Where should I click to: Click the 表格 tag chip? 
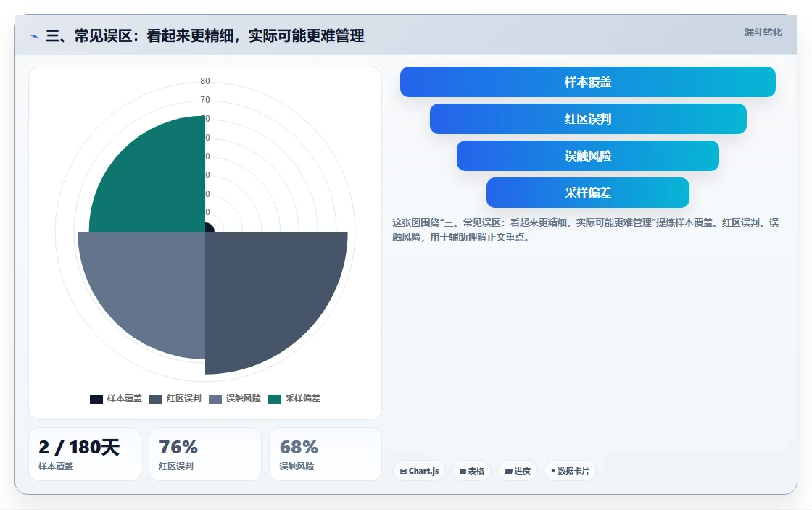[x=472, y=471]
